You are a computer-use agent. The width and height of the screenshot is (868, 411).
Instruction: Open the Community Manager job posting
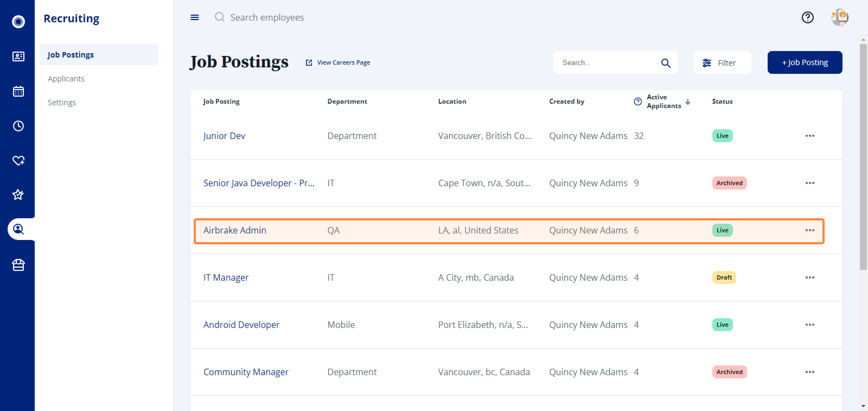click(246, 372)
